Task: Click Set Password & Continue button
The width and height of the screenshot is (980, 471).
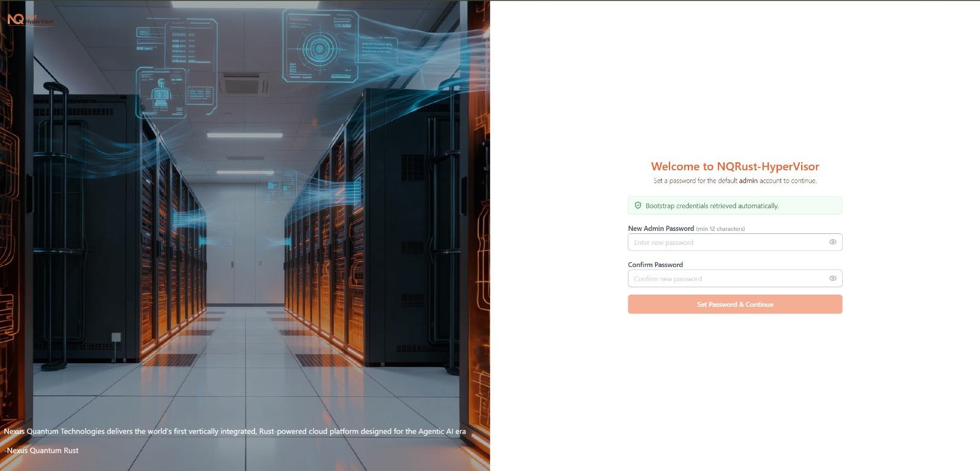Action: (735, 304)
